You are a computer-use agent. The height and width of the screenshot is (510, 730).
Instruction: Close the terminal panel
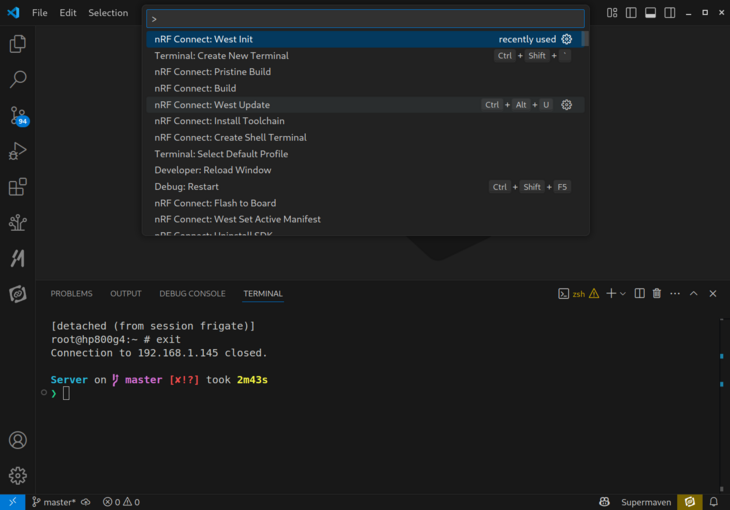tap(713, 293)
